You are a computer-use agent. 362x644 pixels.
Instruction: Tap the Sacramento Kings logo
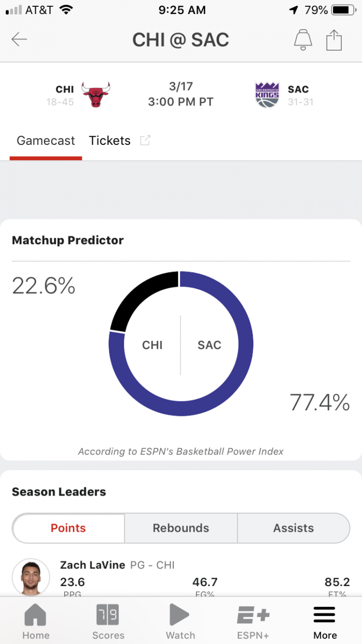point(267,95)
